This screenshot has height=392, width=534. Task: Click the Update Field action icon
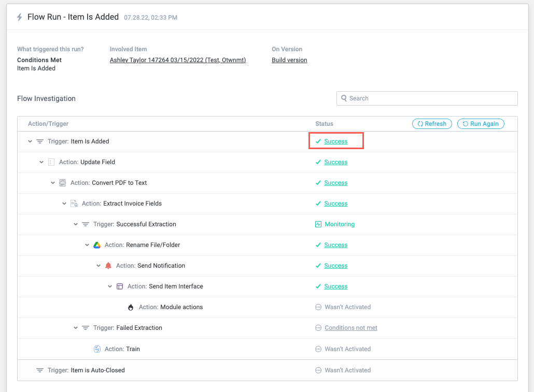point(51,162)
